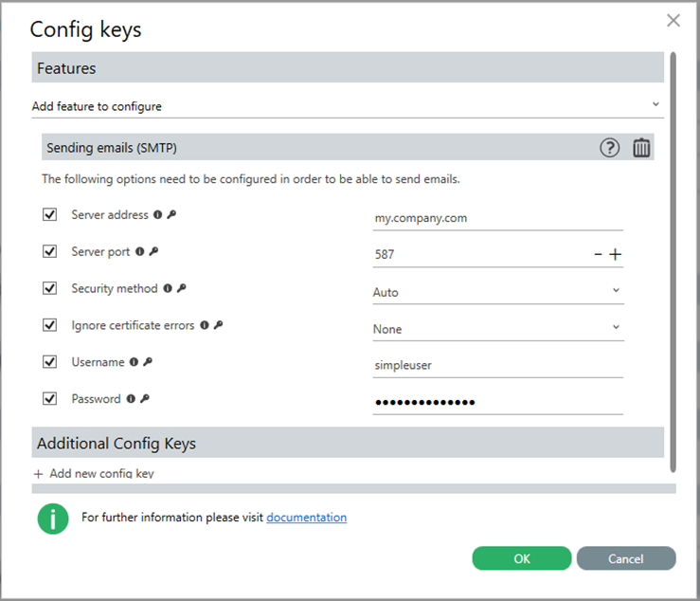The width and height of the screenshot is (700, 601).
Task: Click the simpleuser username field
Action: [x=498, y=366]
